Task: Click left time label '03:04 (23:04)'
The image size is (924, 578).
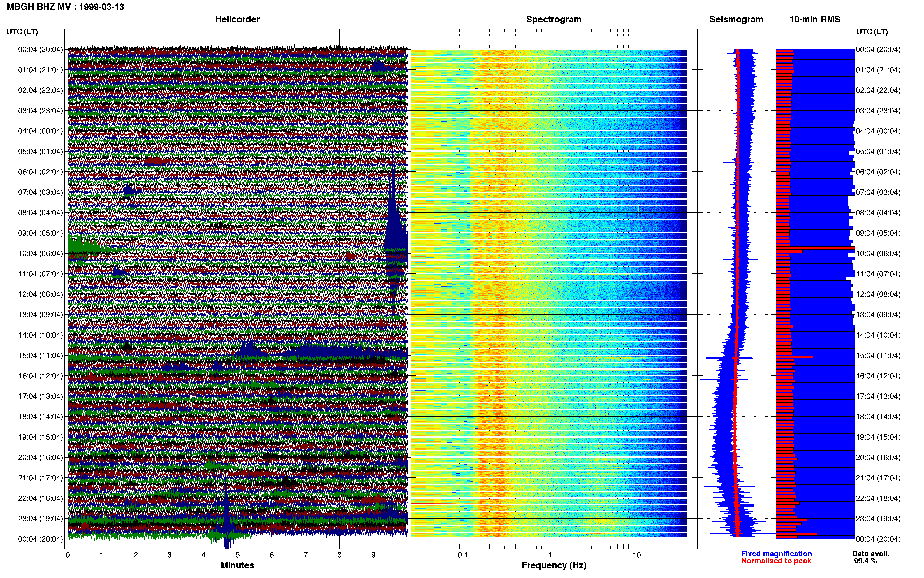Action: (41, 111)
